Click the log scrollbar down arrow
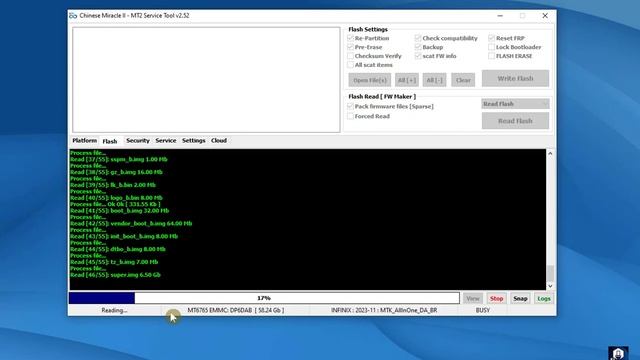Image resolution: width=640 pixels, height=360 pixels. [x=550, y=286]
